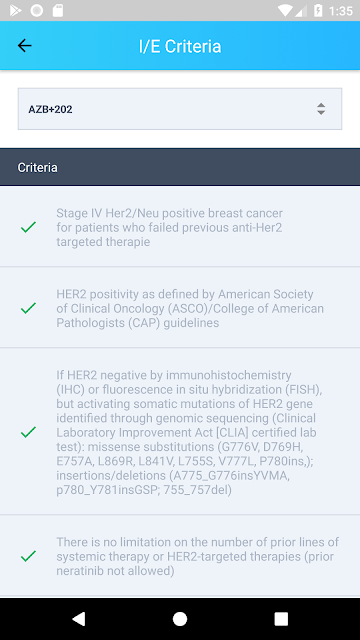
Task: Tap the circular record icon in status bar
Action: click(37, 11)
